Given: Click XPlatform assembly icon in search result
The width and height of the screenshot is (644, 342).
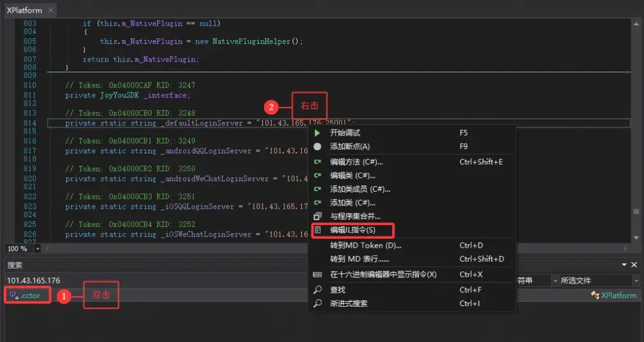Looking at the screenshot, I should [595, 295].
